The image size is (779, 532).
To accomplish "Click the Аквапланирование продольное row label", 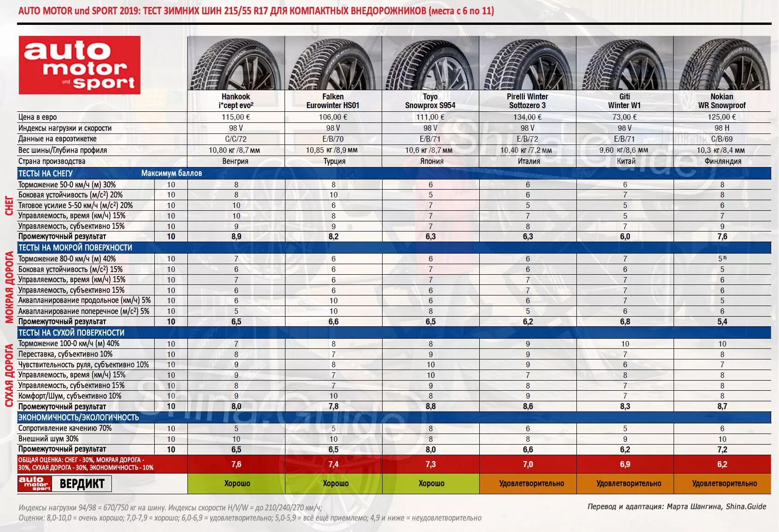I will [x=85, y=300].
